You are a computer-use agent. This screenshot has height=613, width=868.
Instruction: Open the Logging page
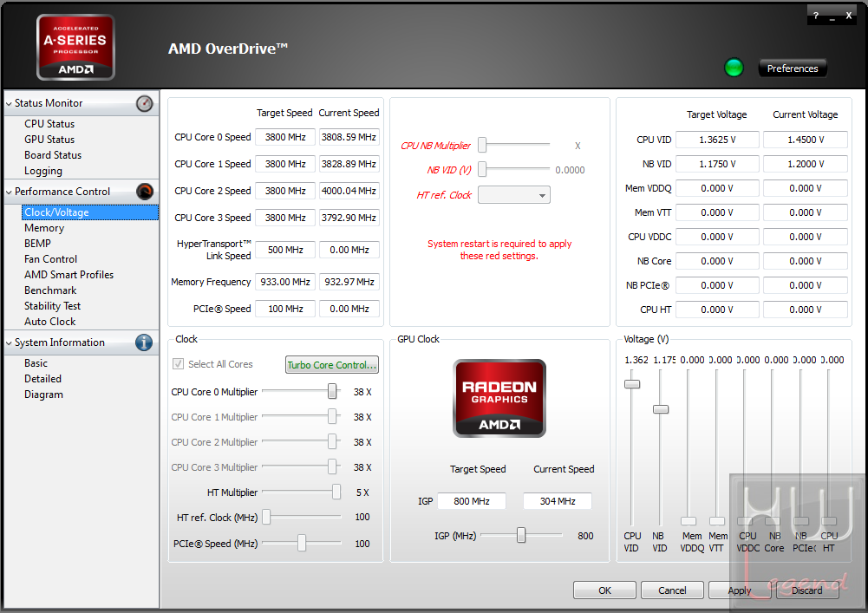click(x=43, y=171)
